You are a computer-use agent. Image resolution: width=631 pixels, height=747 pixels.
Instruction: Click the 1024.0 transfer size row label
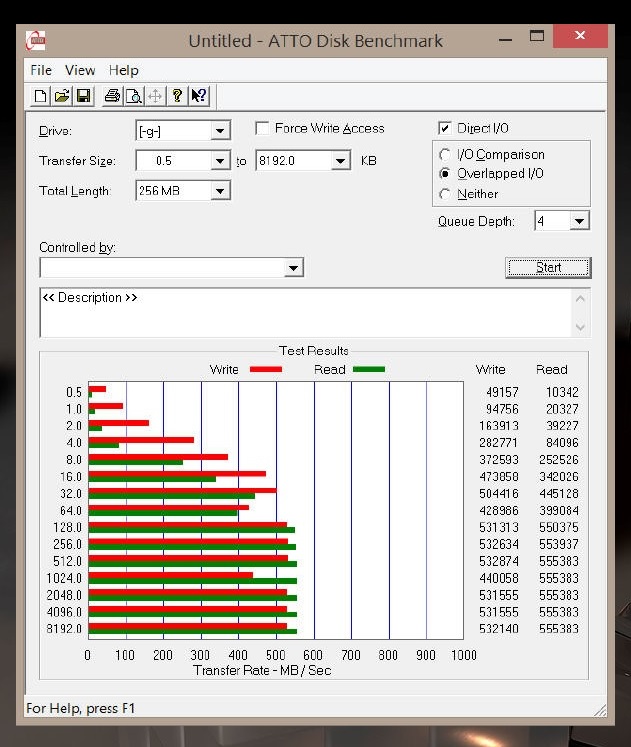tap(64, 578)
